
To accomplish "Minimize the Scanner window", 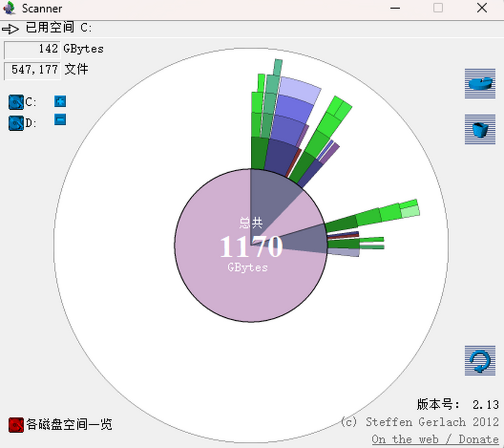I will [395, 8].
